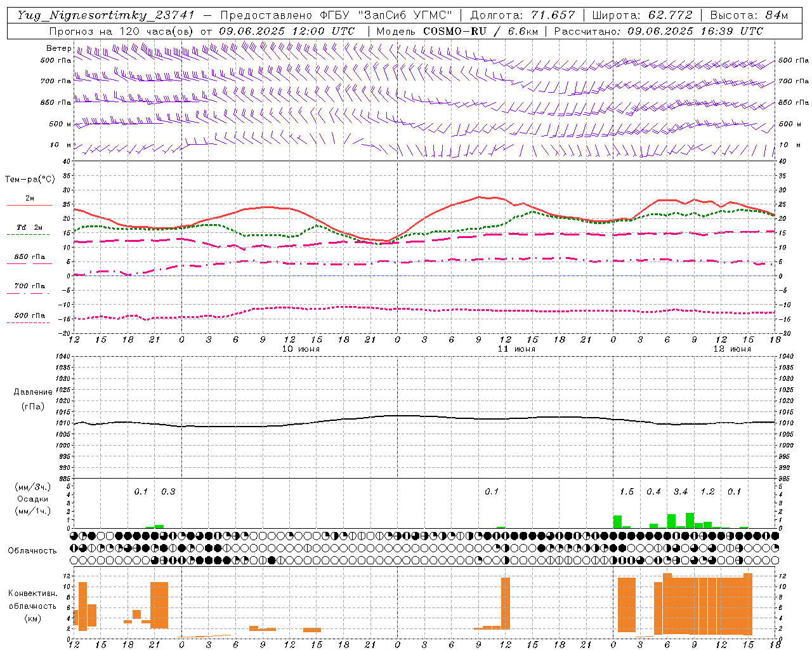
Task: Click the calculation time Рассчитано: 09.06.2025 16:39 UTC
Action: [658, 31]
